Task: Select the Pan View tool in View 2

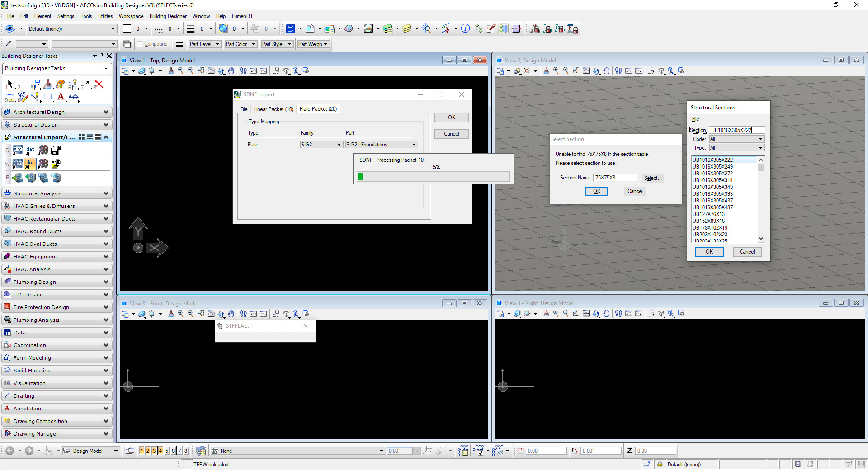Action: pyautogui.click(x=607, y=71)
